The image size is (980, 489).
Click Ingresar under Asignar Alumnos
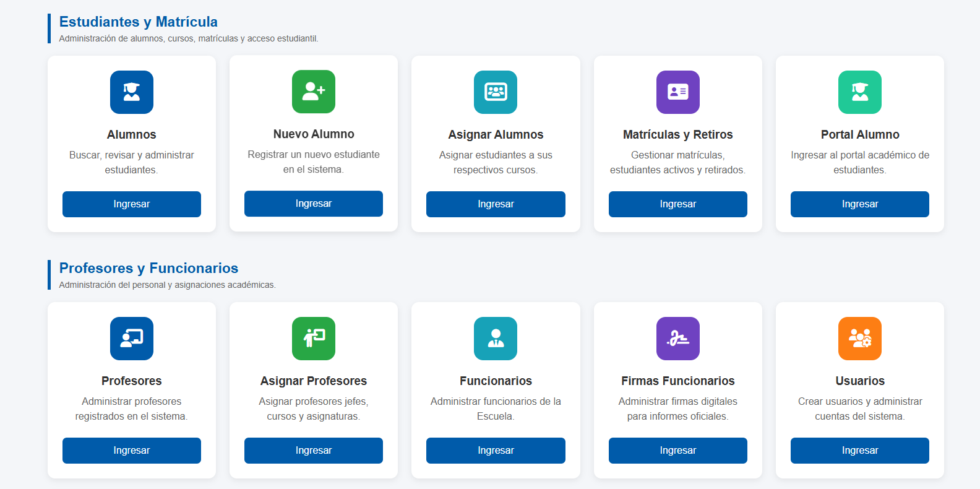pos(496,204)
